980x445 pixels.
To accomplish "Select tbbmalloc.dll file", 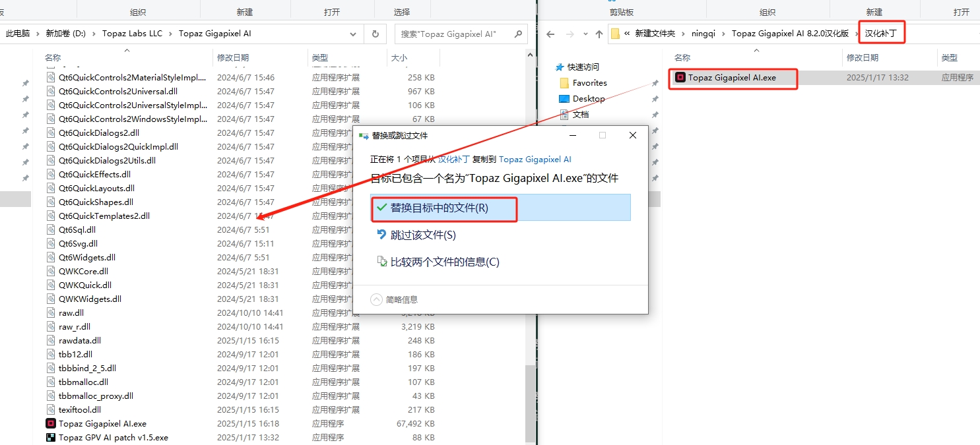I will click(83, 382).
